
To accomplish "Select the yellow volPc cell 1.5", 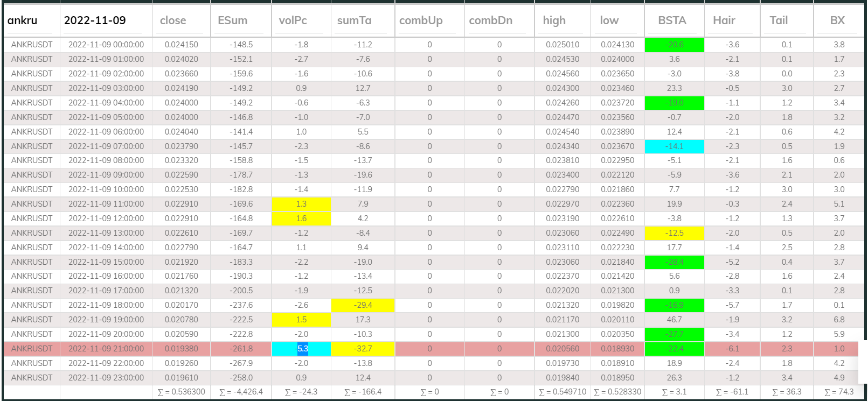I will pyautogui.click(x=301, y=320).
